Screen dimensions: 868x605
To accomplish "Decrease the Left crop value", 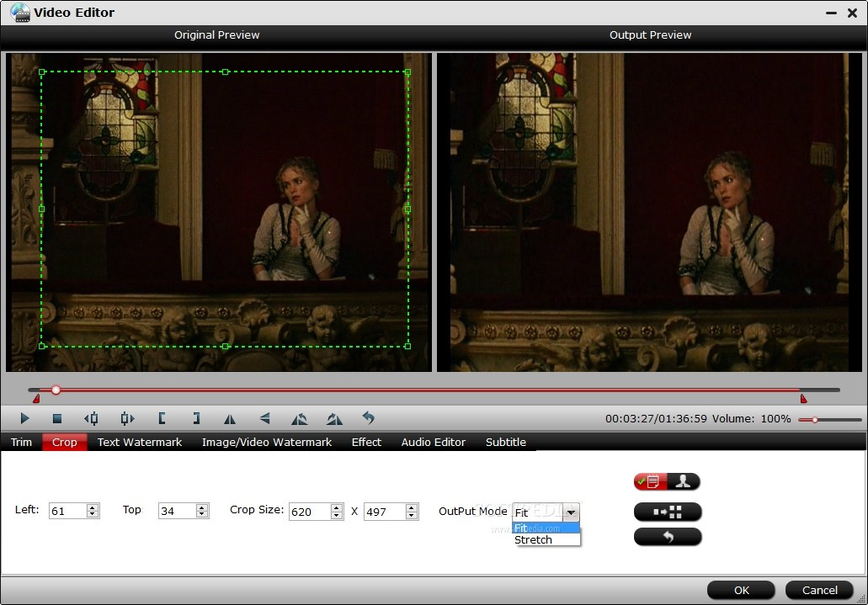I will coord(93,514).
